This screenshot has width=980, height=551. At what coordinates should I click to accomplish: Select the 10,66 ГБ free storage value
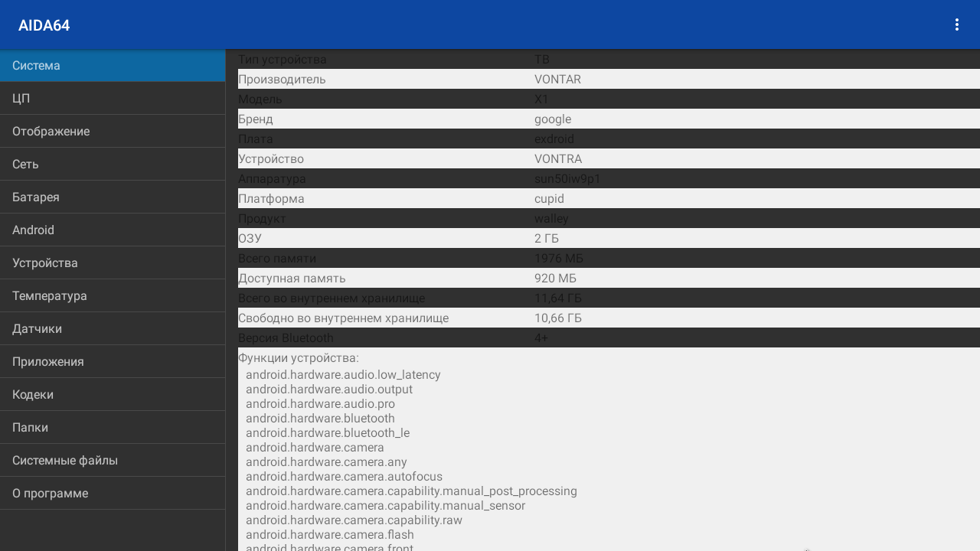558,318
